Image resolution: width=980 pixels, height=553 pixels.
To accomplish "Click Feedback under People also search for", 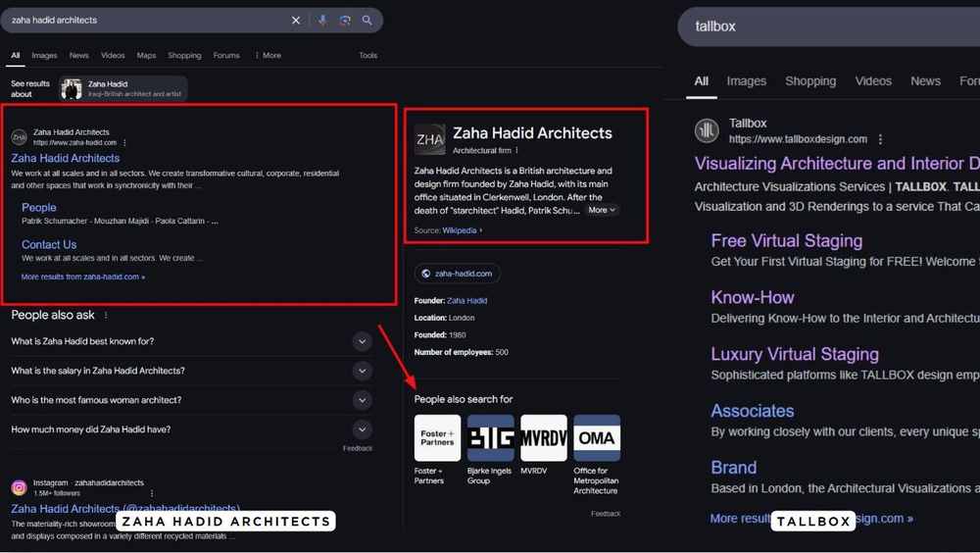I will tap(606, 514).
